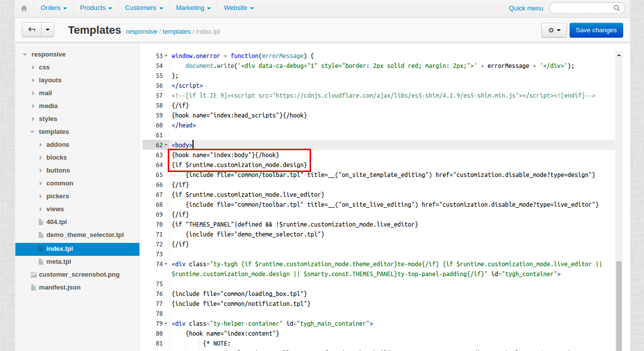
Task: Select the templates folder label
Action: tap(54, 132)
